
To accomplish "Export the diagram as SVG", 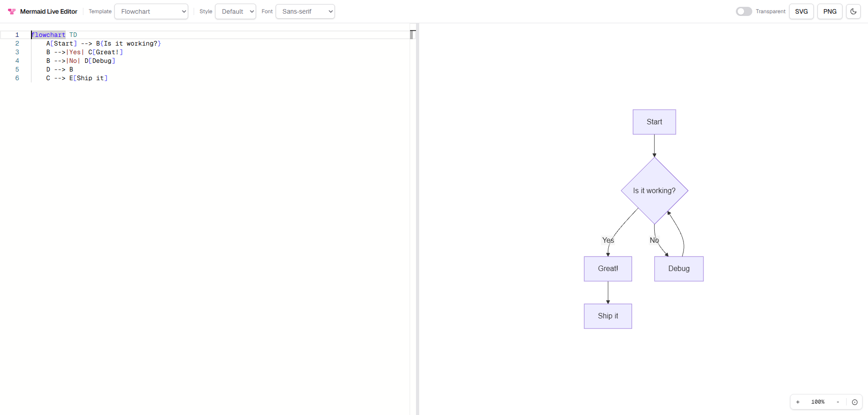I will click(801, 11).
